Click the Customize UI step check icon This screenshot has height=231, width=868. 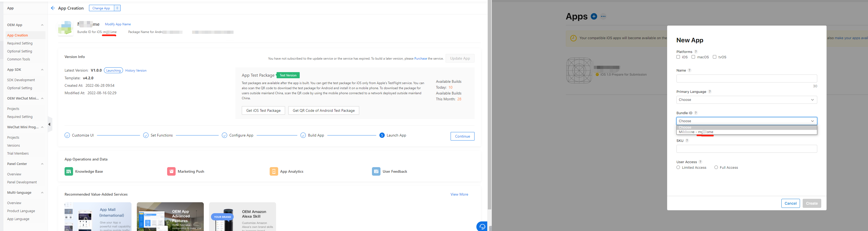coord(67,135)
